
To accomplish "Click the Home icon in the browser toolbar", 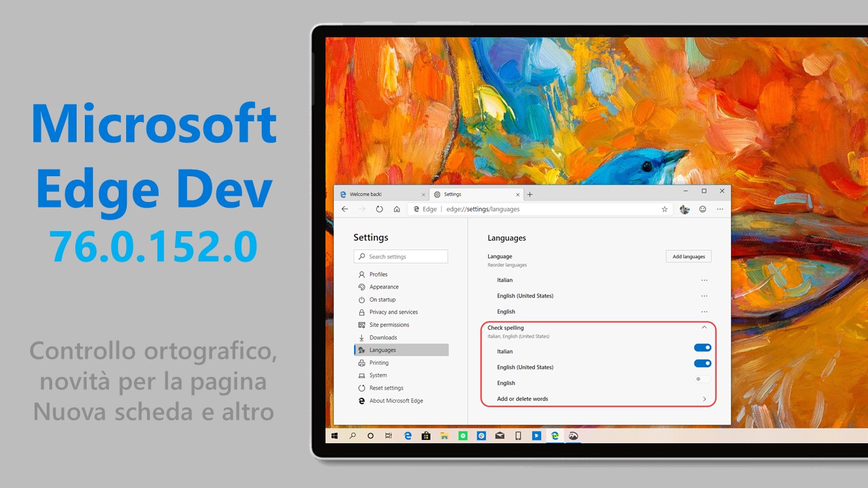I will [x=396, y=209].
